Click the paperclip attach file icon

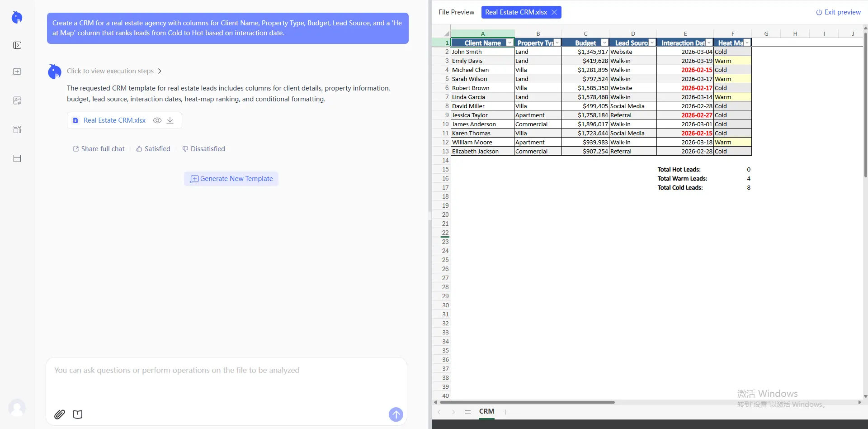(x=60, y=414)
